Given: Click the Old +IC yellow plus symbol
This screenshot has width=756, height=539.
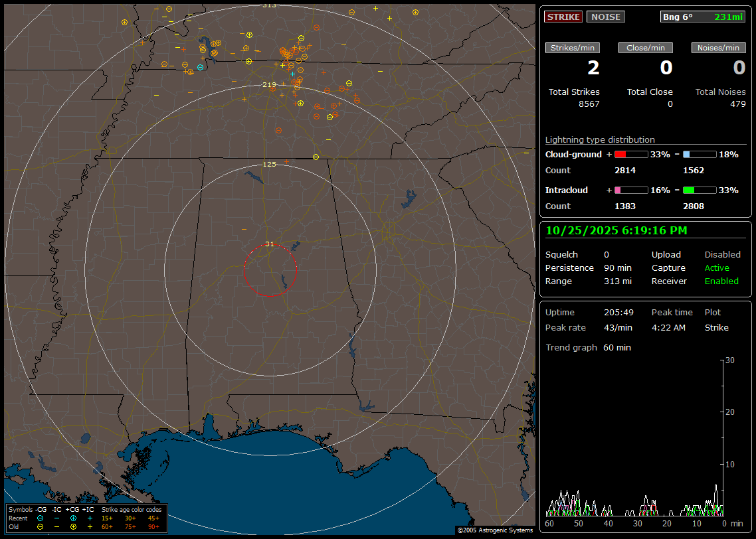Looking at the screenshot, I should click(90, 526).
